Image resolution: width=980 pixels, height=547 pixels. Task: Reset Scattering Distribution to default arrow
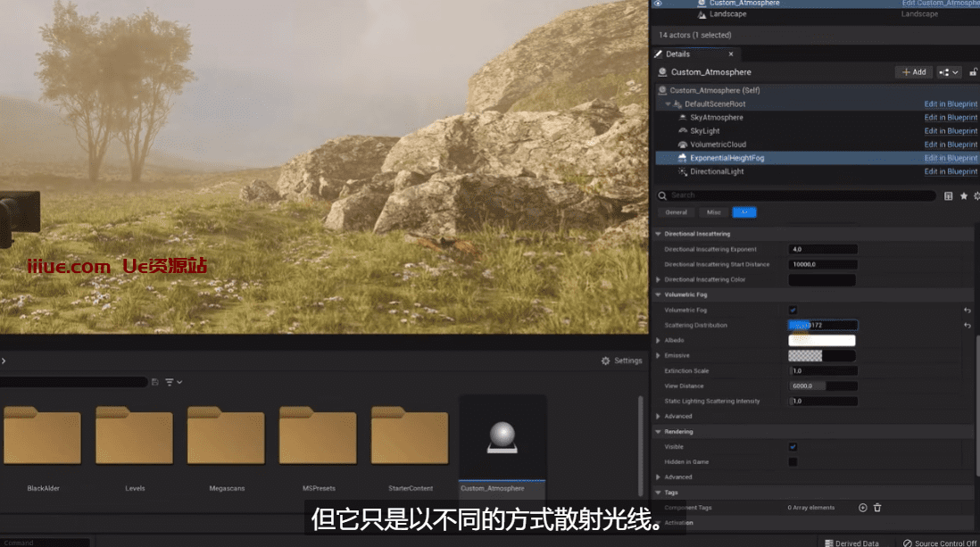pyautogui.click(x=968, y=326)
